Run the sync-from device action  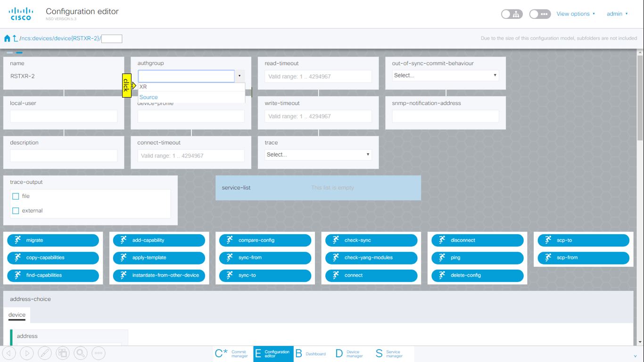265,258
